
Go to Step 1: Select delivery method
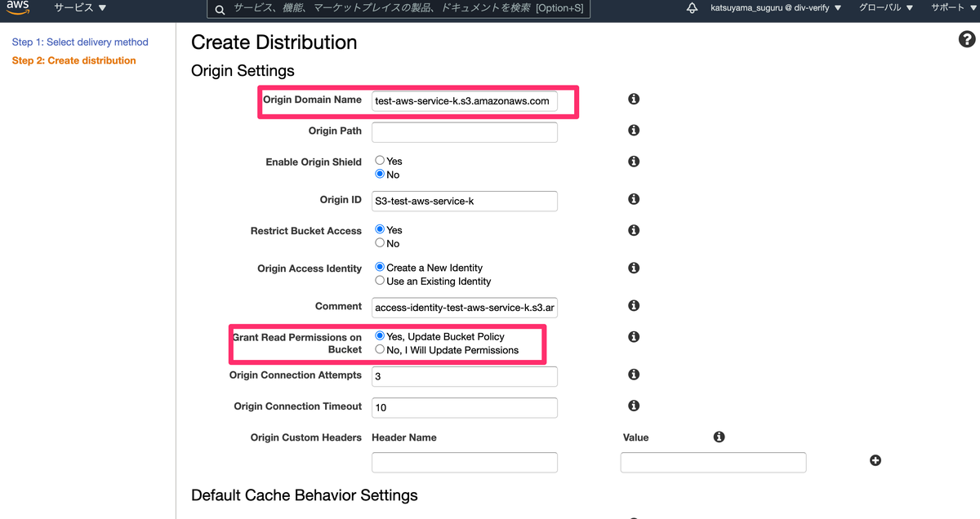coord(80,42)
